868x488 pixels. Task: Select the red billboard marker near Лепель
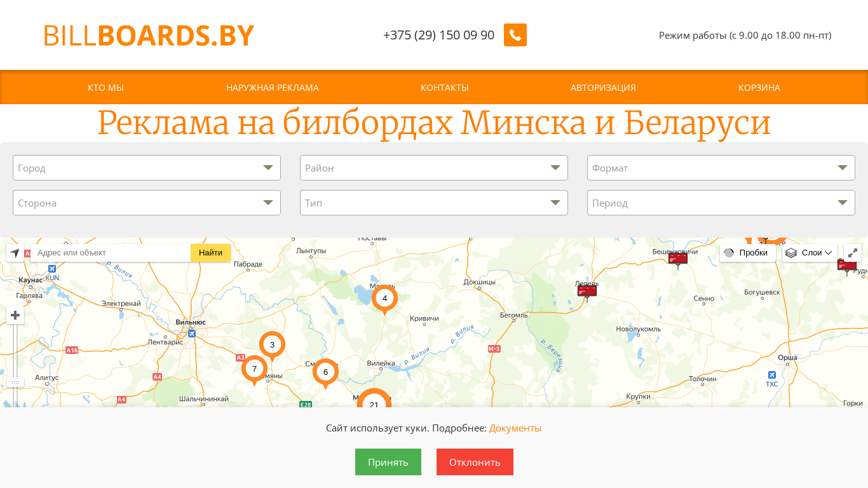click(587, 292)
